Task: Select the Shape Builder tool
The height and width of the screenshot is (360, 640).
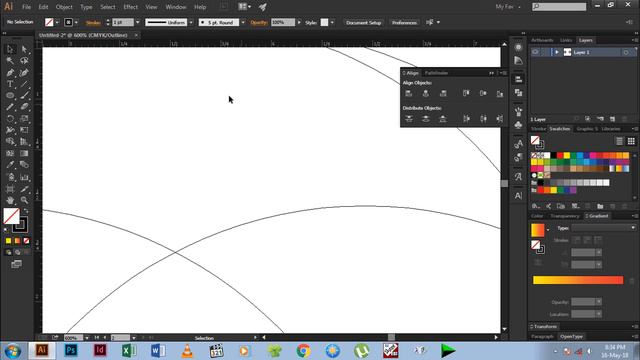Action: pos(10,142)
